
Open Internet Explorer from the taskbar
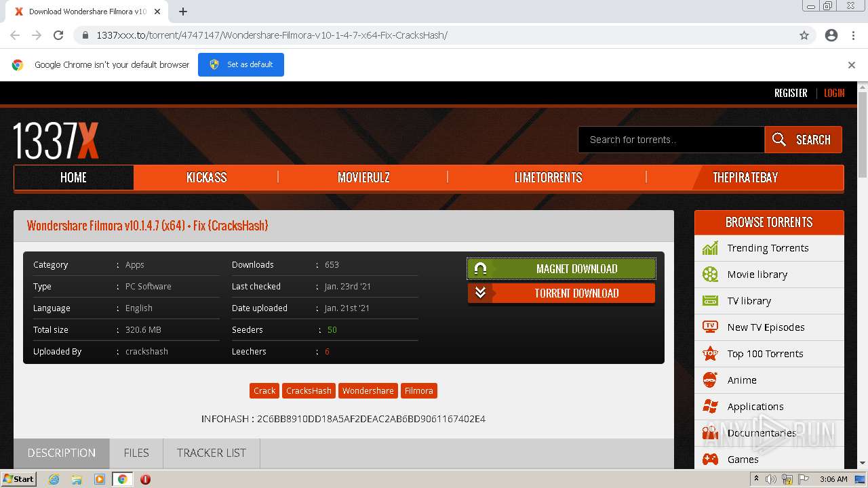[54, 479]
